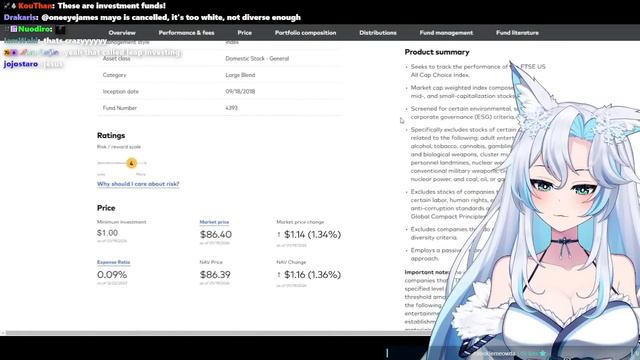Image resolution: width=640 pixels, height=360 pixels.
Task: Click the risk/reward scale marker 4
Action: pyautogui.click(x=131, y=163)
